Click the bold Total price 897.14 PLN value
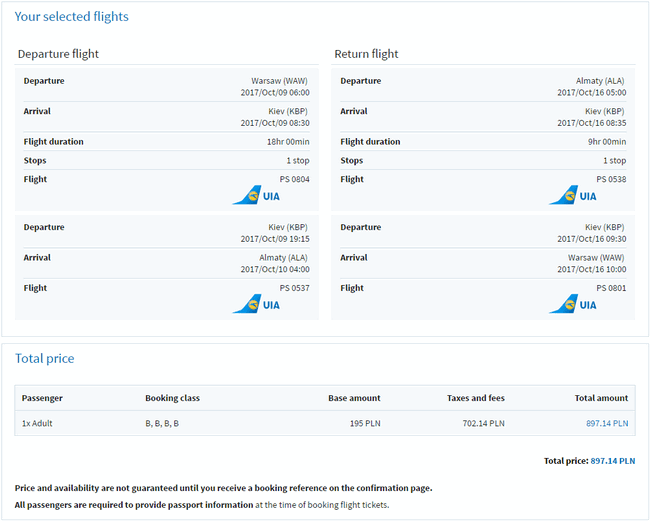 [x=612, y=461]
